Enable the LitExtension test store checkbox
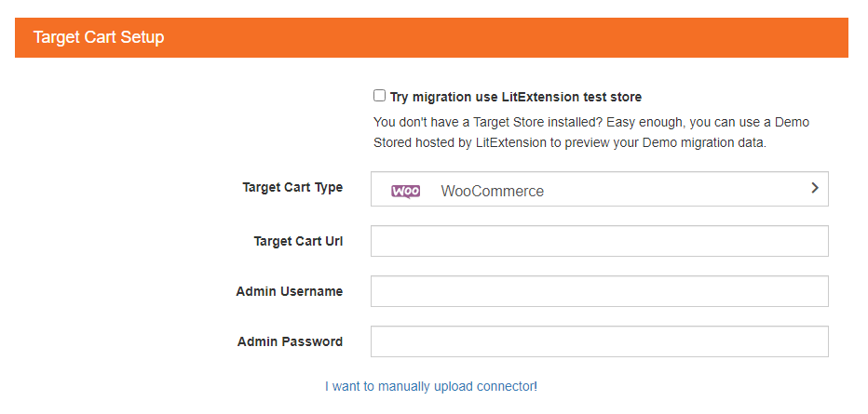 pos(379,96)
